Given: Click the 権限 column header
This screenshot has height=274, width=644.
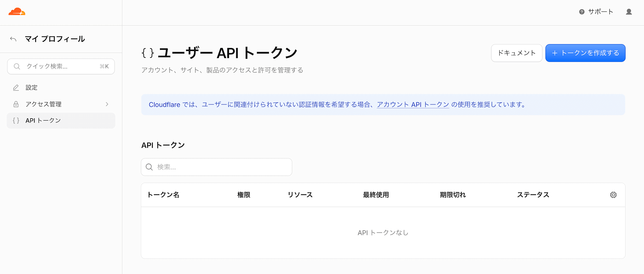Looking at the screenshot, I should [244, 195].
